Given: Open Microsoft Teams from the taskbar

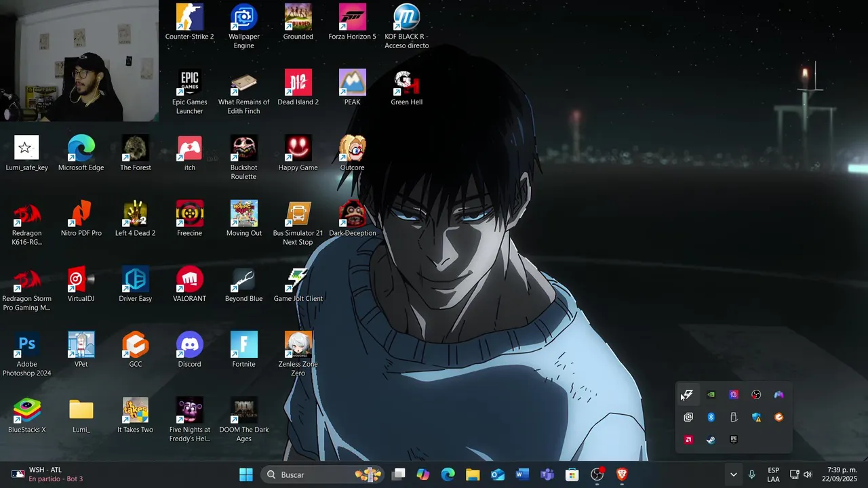Looking at the screenshot, I should point(547,474).
